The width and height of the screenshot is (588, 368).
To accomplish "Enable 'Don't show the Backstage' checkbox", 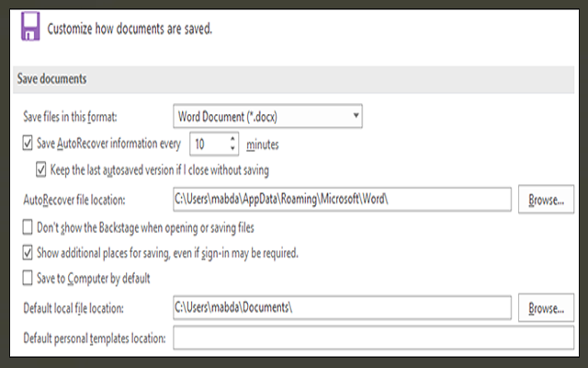I will [26, 226].
